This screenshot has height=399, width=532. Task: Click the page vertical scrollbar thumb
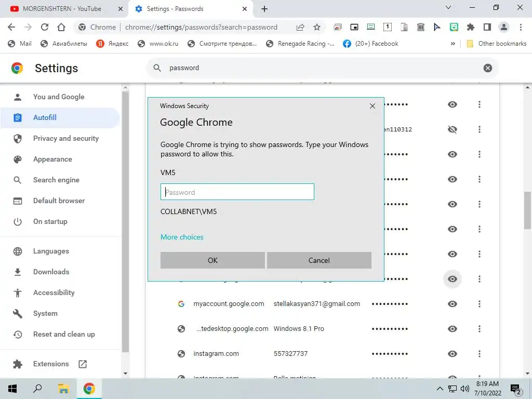point(528,210)
